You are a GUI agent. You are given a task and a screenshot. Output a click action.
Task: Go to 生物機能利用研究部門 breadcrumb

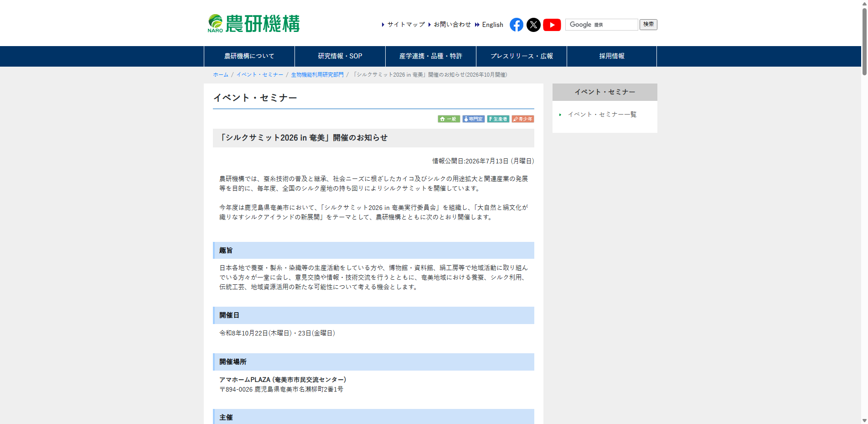click(x=317, y=75)
